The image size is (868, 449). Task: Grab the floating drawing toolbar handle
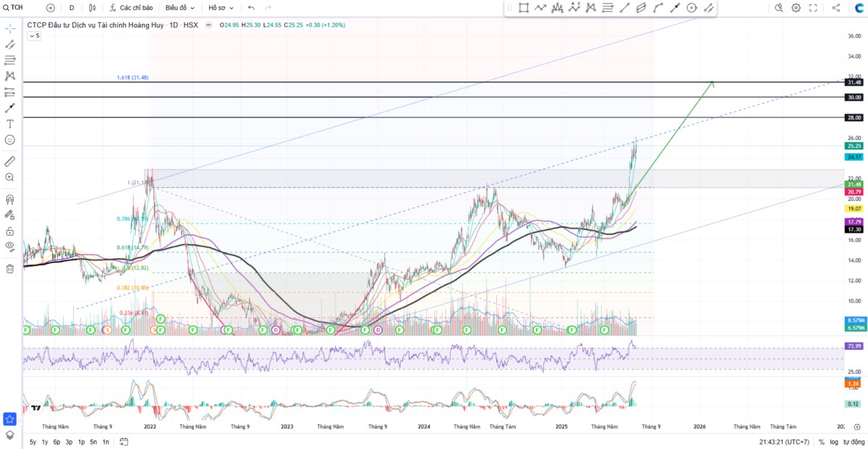coord(509,8)
